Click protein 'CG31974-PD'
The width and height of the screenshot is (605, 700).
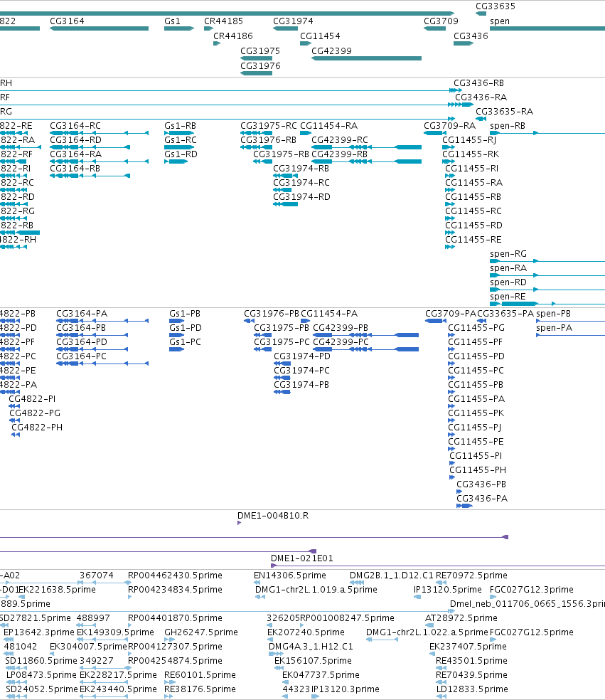point(302,356)
